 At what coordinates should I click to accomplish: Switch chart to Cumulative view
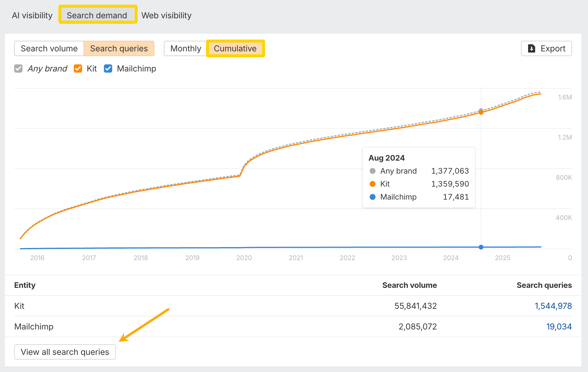point(235,48)
